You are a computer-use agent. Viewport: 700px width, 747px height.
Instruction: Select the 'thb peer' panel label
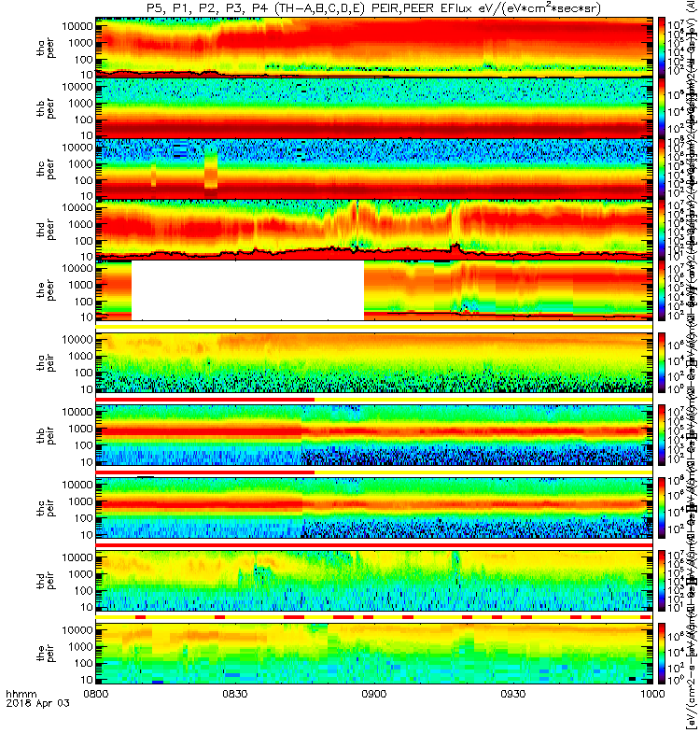tap(46, 109)
